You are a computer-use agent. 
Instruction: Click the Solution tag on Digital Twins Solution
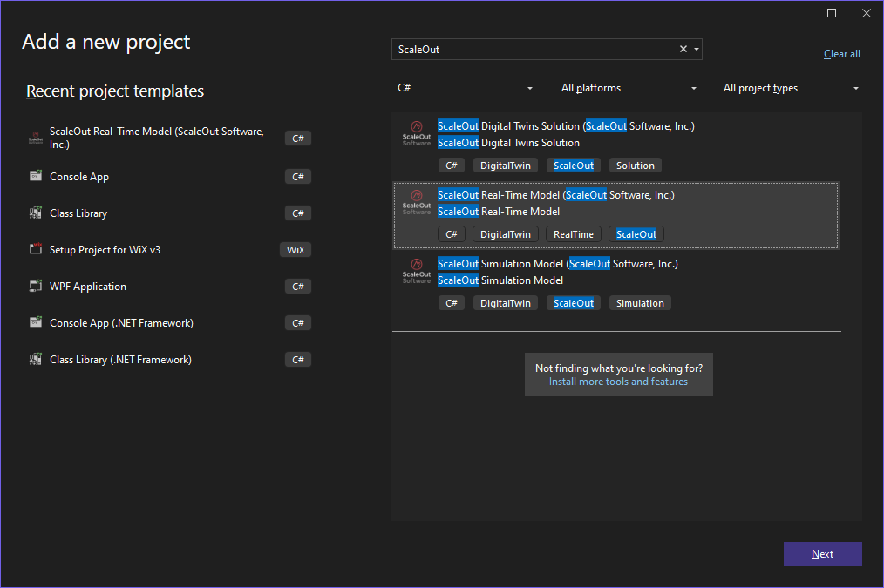click(636, 166)
